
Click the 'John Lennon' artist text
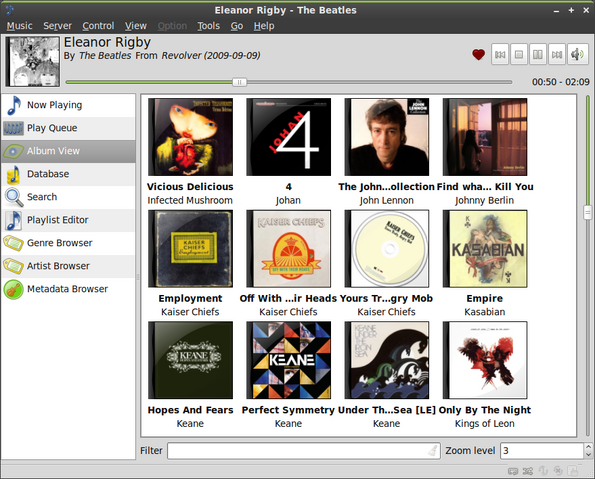387,200
